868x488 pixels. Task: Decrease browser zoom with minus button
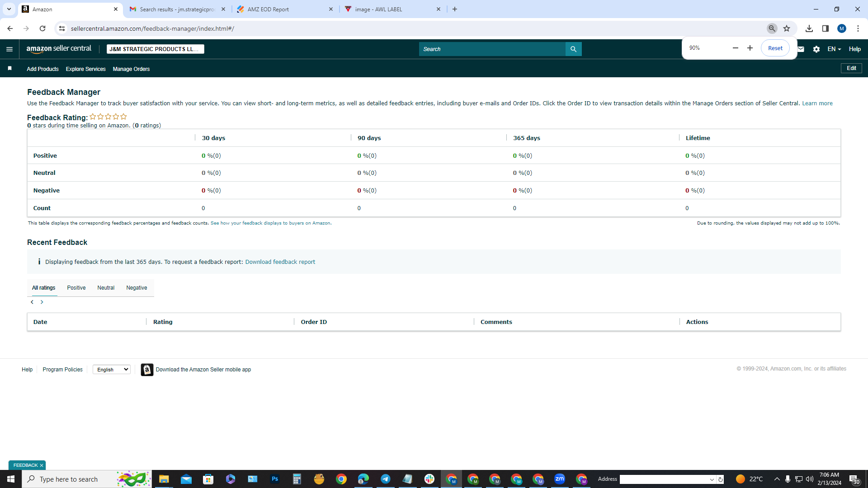click(736, 48)
